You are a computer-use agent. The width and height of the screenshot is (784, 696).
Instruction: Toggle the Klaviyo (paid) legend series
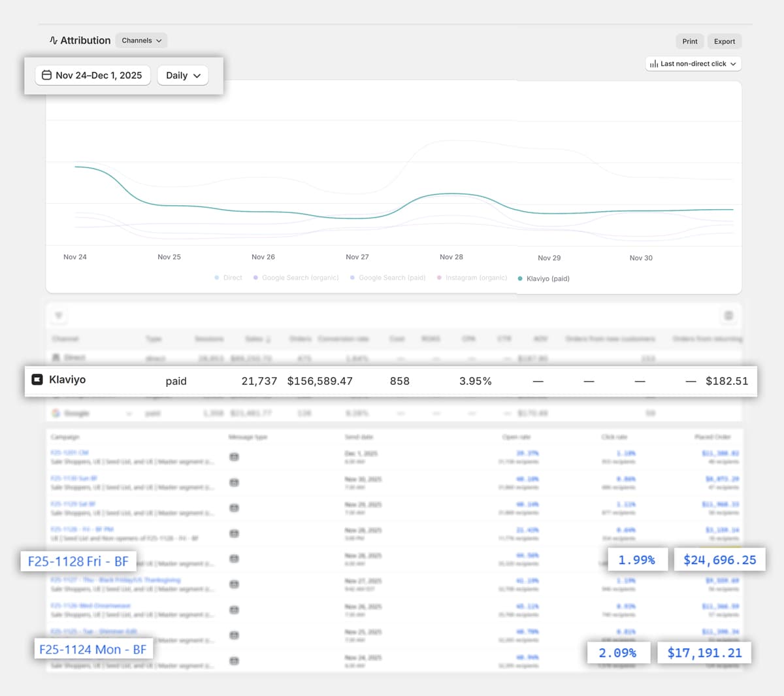(544, 278)
